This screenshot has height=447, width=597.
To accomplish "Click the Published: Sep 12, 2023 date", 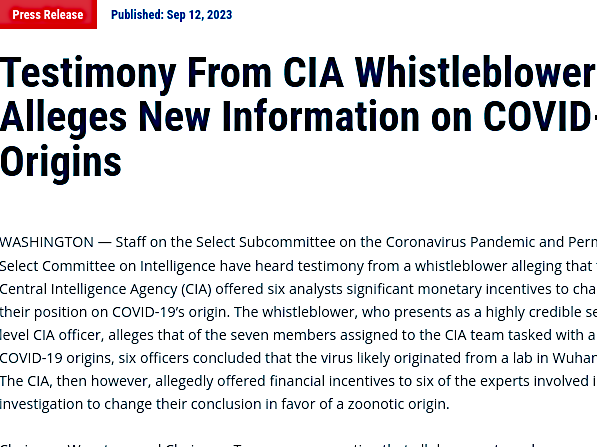I will (171, 14).
